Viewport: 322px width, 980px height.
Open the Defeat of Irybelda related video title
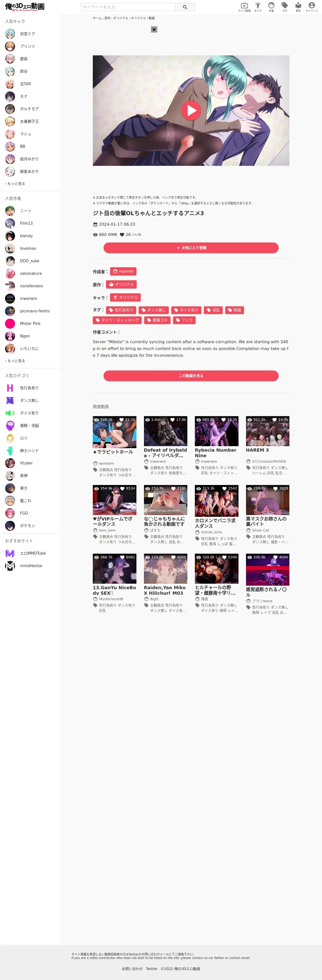[x=165, y=453]
